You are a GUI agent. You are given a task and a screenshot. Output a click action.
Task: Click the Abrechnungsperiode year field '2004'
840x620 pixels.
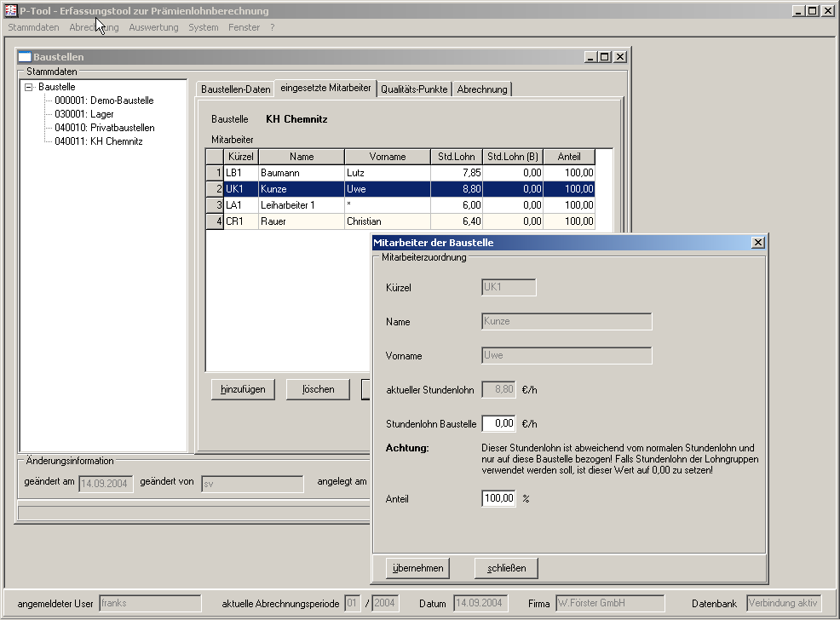coord(385,604)
